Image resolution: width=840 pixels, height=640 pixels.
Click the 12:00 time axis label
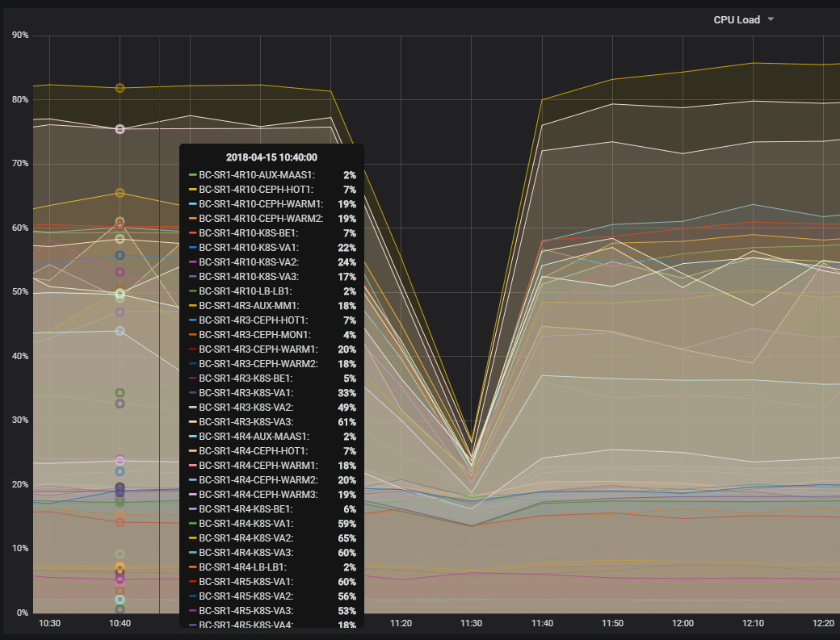click(683, 623)
